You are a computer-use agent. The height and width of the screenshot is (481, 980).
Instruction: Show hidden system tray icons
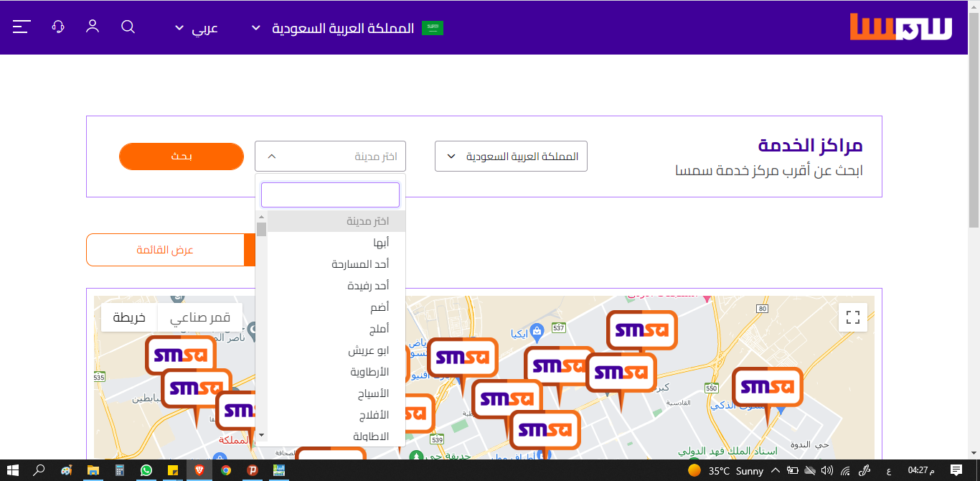point(776,471)
